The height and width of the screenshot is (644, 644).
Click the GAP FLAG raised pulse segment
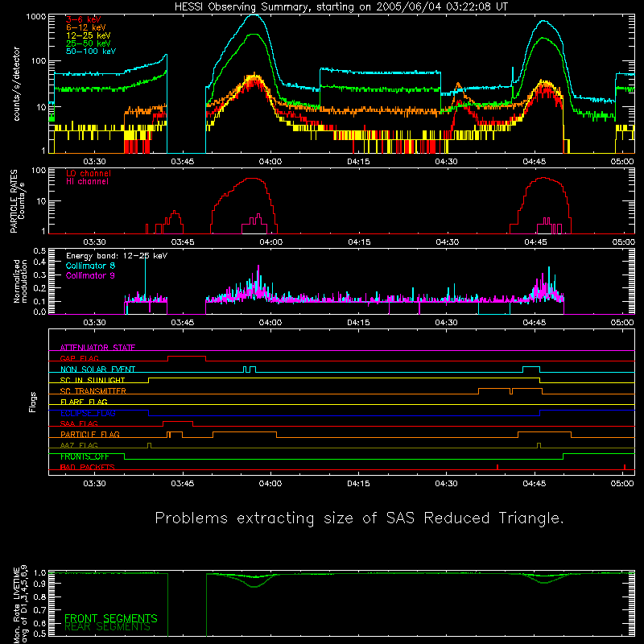pyautogui.click(x=187, y=357)
